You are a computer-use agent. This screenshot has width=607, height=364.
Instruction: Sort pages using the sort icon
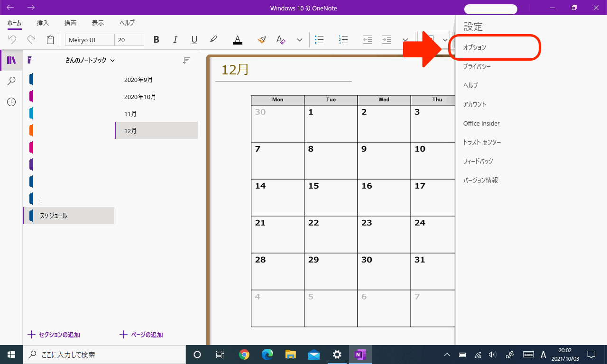click(x=186, y=60)
